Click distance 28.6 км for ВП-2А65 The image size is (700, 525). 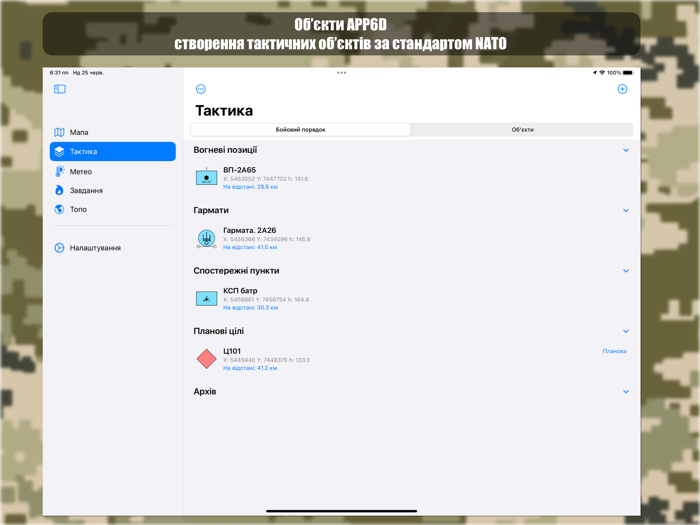(x=250, y=187)
